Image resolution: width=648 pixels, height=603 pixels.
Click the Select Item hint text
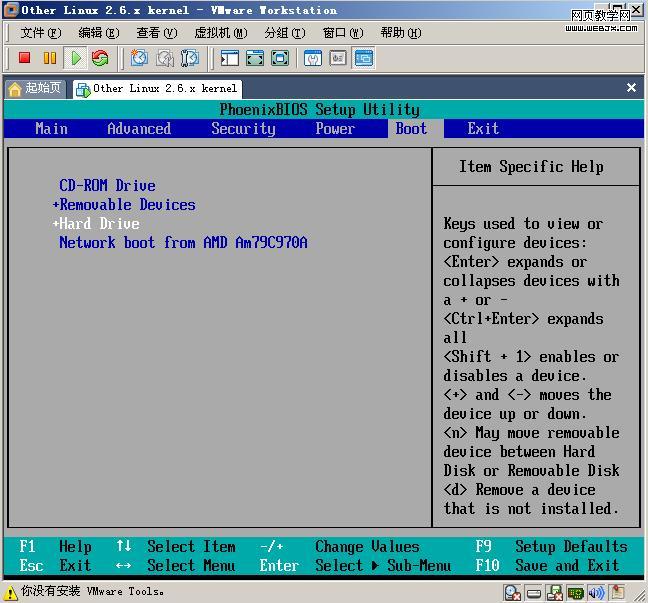coord(191,546)
